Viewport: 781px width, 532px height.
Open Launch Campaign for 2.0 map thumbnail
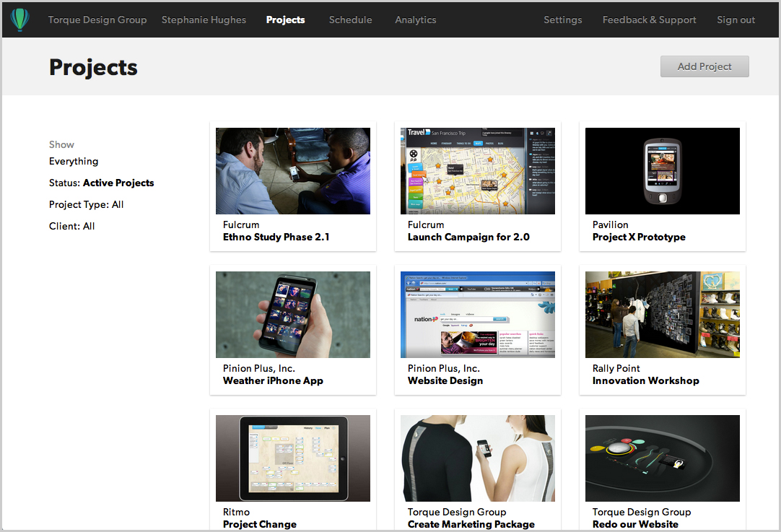coord(477,171)
